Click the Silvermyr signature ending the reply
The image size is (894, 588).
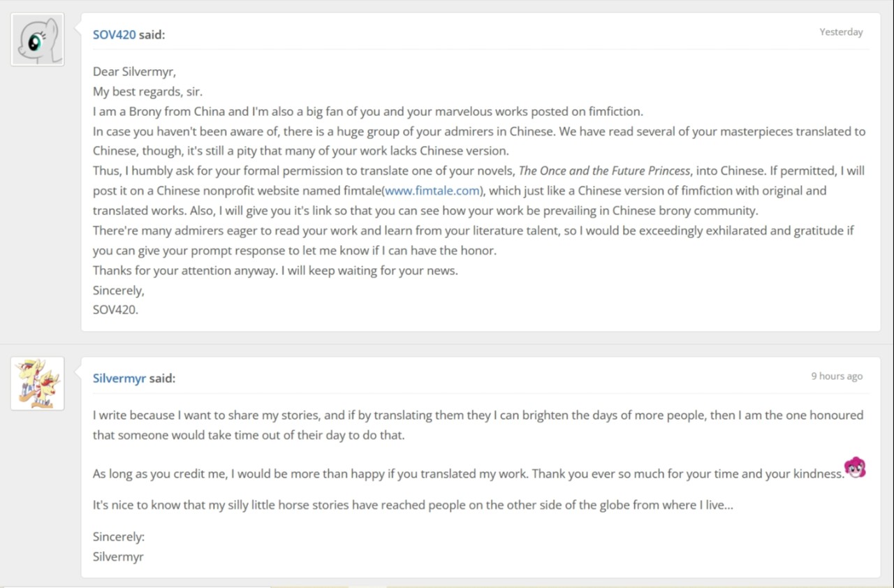click(118, 557)
